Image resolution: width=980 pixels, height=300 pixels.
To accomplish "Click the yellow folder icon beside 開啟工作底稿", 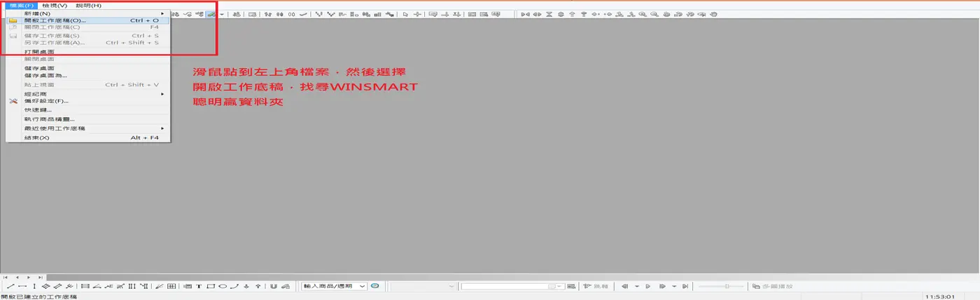I will 13,20.
